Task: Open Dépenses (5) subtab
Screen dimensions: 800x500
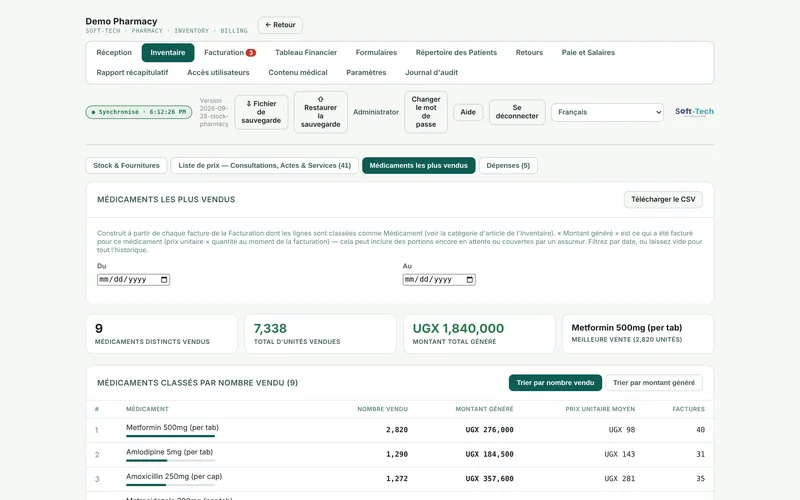Action: click(508, 165)
